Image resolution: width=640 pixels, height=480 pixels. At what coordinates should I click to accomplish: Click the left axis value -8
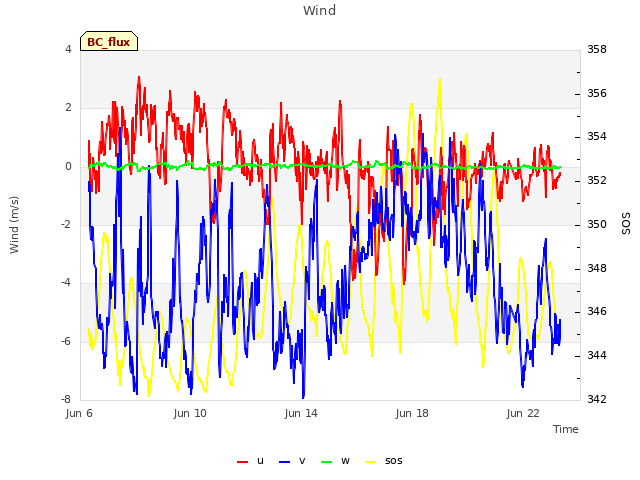tap(66, 399)
